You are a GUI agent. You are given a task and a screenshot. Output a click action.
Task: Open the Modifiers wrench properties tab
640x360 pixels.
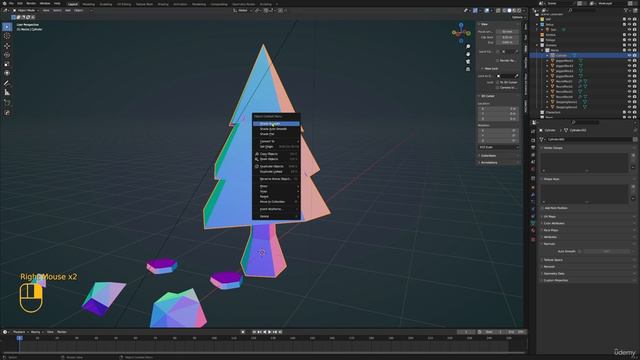point(533,195)
